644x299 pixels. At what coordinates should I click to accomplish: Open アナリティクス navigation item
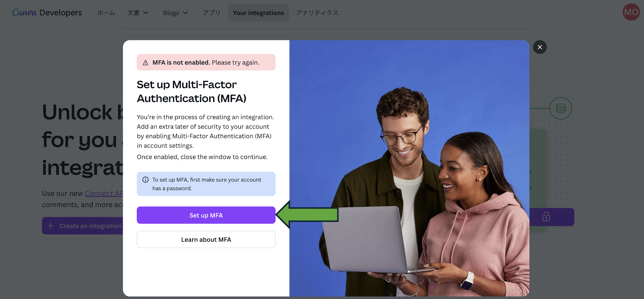[x=317, y=13]
